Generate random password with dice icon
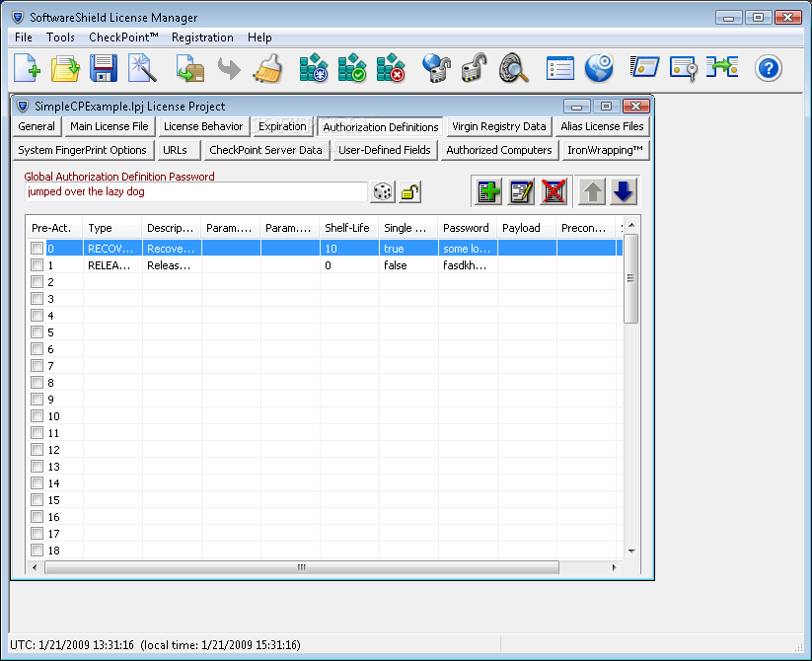Screen dimensions: 812x661 [383, 192]
